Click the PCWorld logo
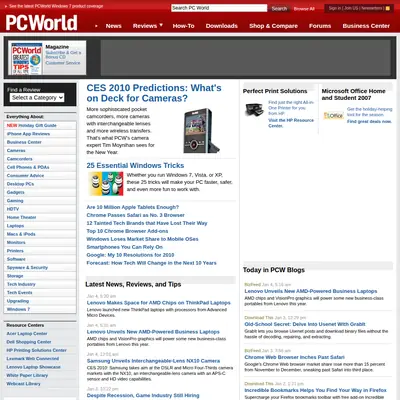 click(x=41, y=23)
